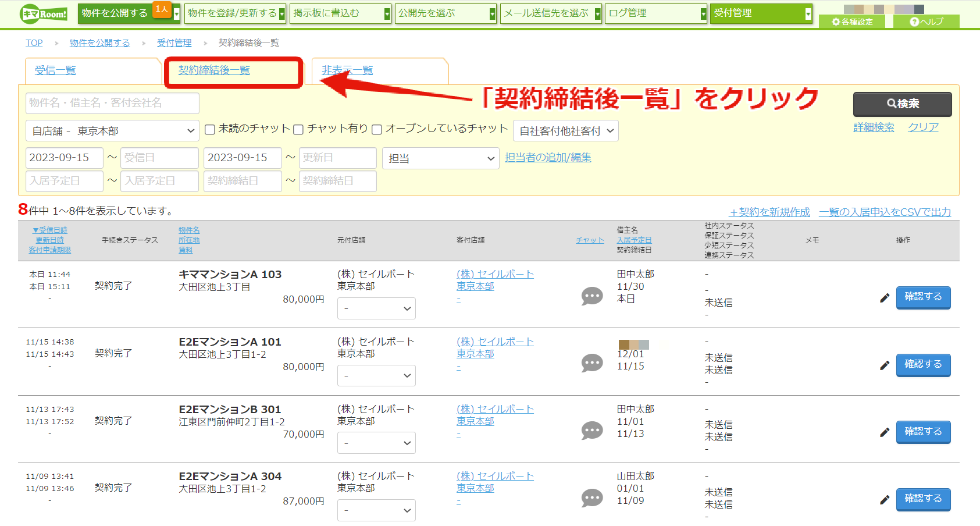Image resolution: width=980 pixels, height=526 pixels.
Task: Edit memo pencil for E2EマンションB 301
Action: (885, 432)
